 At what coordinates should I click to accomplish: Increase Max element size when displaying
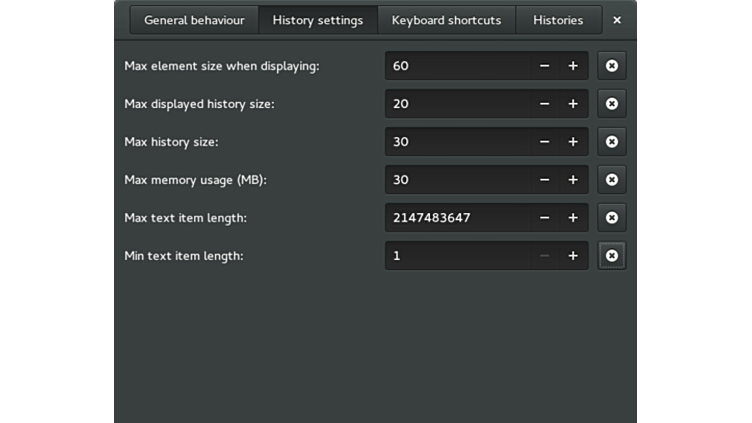(573, 66)
